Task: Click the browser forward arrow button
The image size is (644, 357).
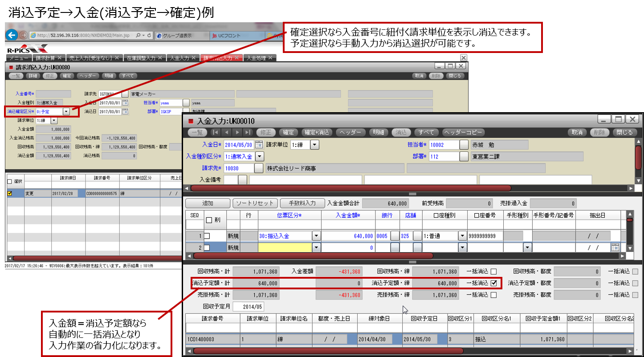Action: (24, 35)
